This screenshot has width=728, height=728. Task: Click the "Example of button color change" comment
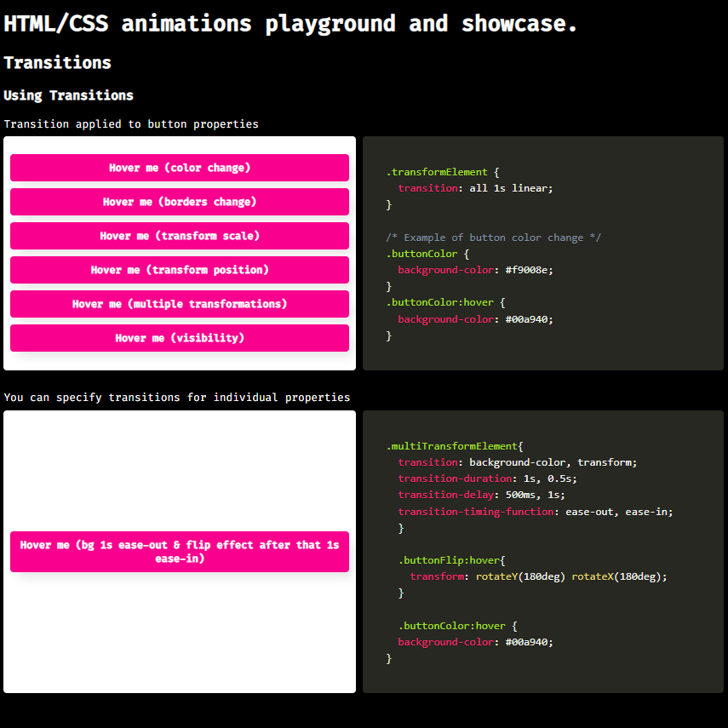(x=494, y=238)
